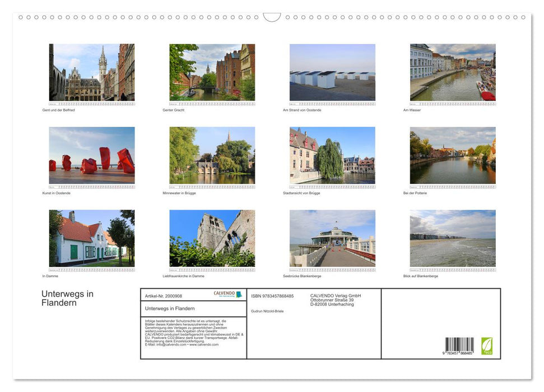The width and height of the screenshot is (544, 392).
Task: Select the Genter Gracht image
Action: [212, 72]
